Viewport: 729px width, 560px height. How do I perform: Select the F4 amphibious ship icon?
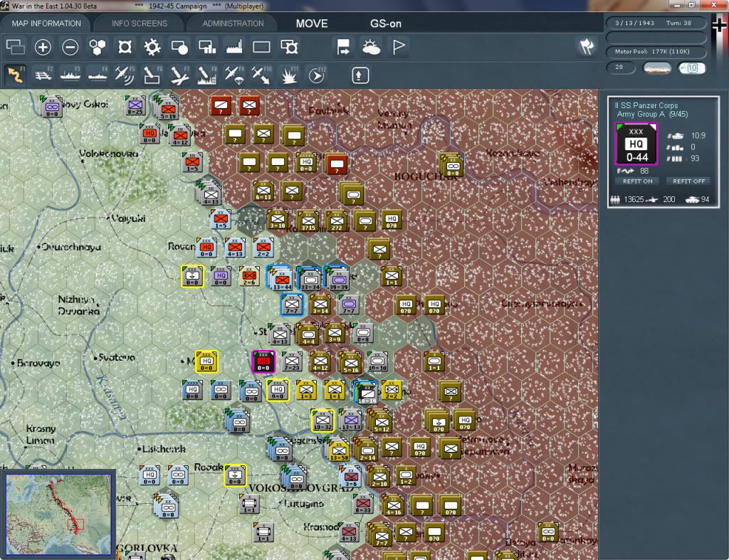[98, 75]
